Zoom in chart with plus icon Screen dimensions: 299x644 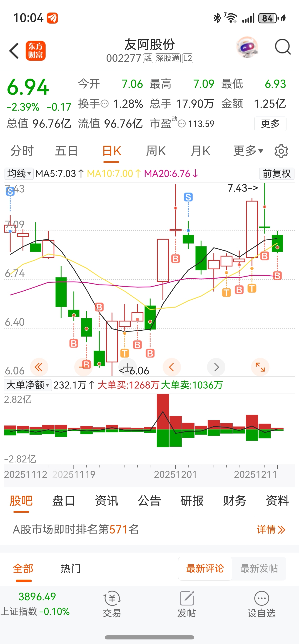(x=127, y=367)
